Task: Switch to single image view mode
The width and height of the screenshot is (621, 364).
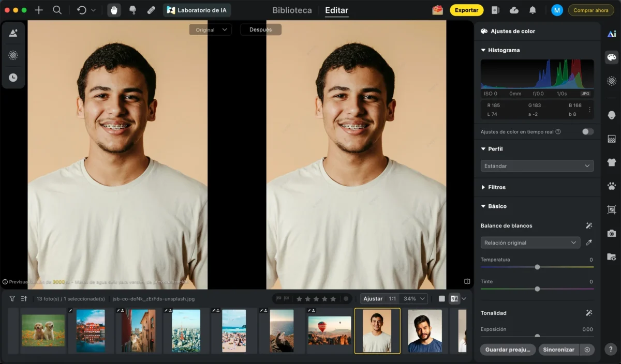Action: [441, 299]
